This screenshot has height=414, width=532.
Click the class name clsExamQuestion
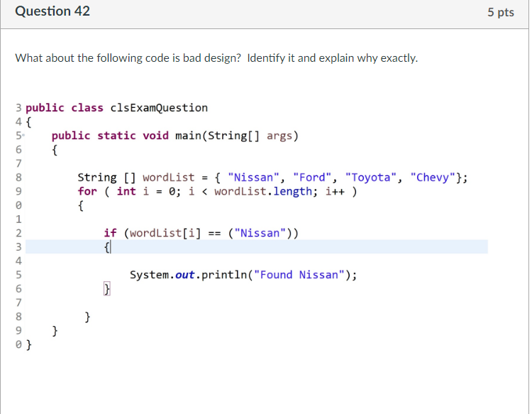159,108
